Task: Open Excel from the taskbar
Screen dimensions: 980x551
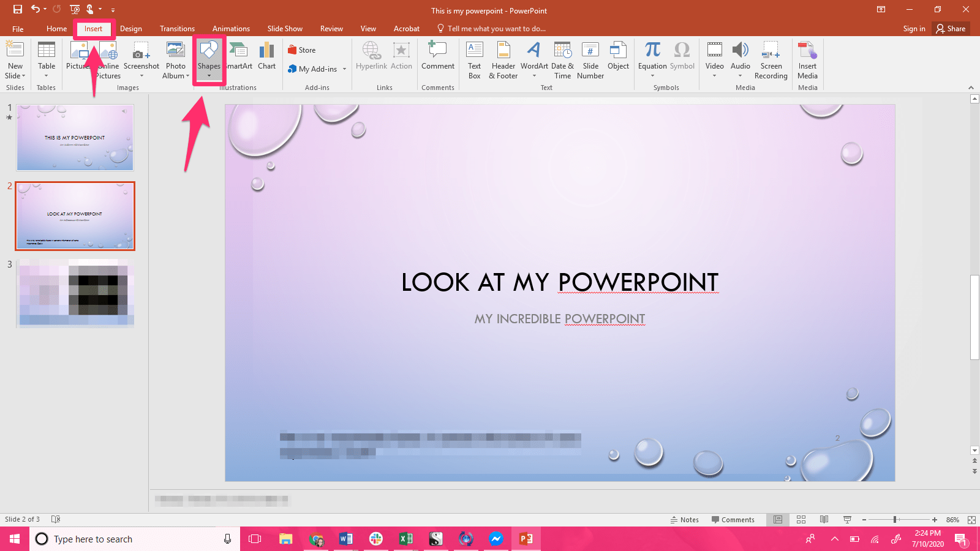Action: pyautogui.click(x=405, y=539)
